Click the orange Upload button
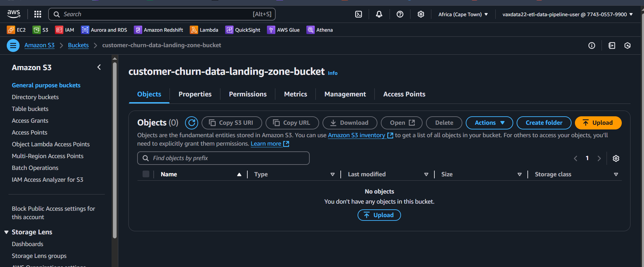 point(598,123)
